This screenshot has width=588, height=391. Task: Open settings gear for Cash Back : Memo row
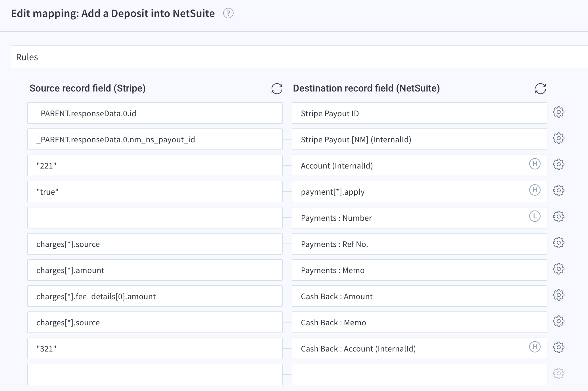click(558, 321)
